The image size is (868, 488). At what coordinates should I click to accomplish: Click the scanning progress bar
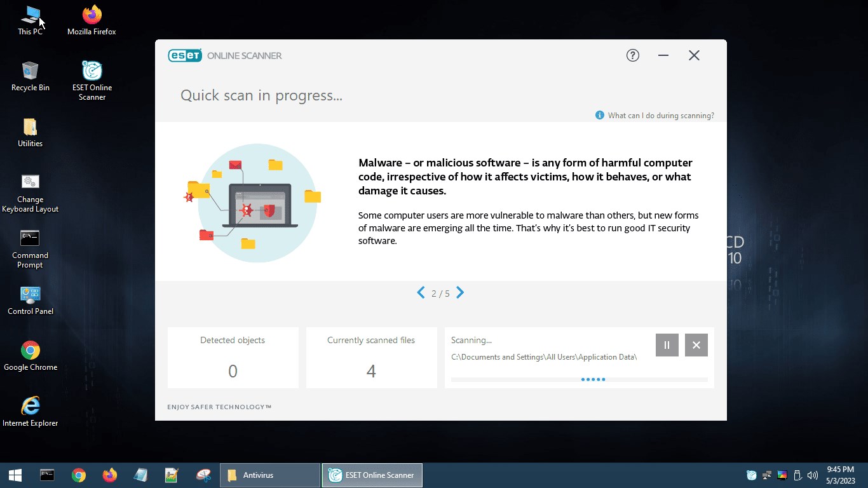[x=580, y=379]
